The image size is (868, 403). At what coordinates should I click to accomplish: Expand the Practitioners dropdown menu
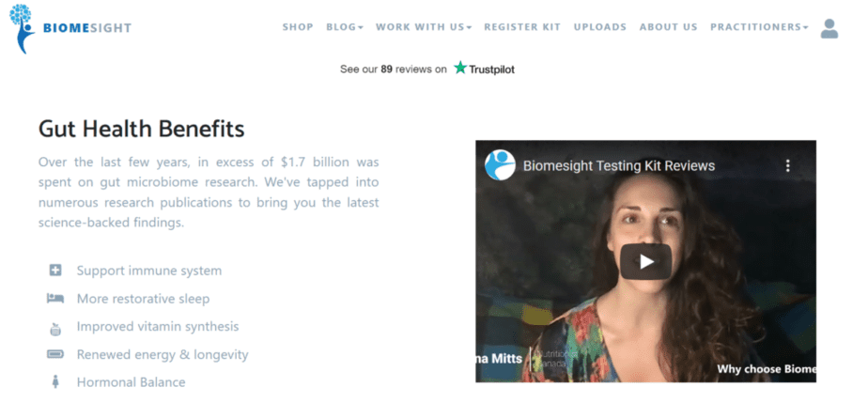point(759,27)
